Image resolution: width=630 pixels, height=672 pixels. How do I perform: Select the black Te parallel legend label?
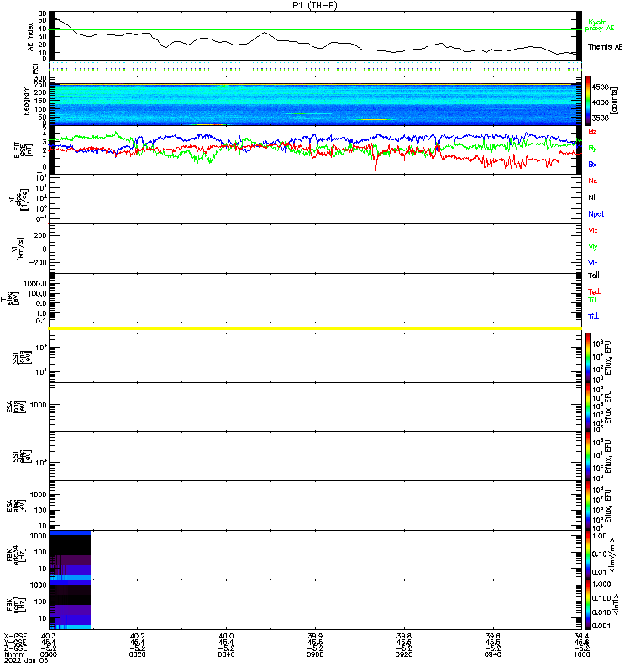[594, 276]
